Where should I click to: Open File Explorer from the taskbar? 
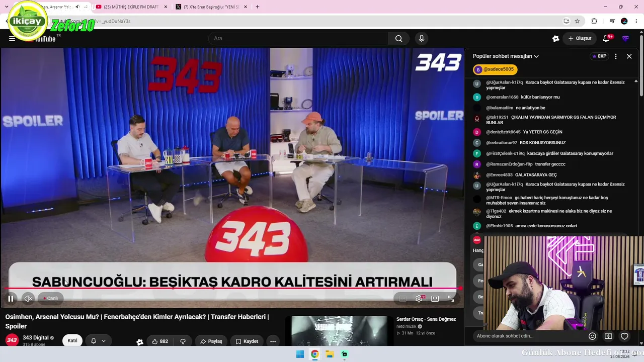pos(330,354)
